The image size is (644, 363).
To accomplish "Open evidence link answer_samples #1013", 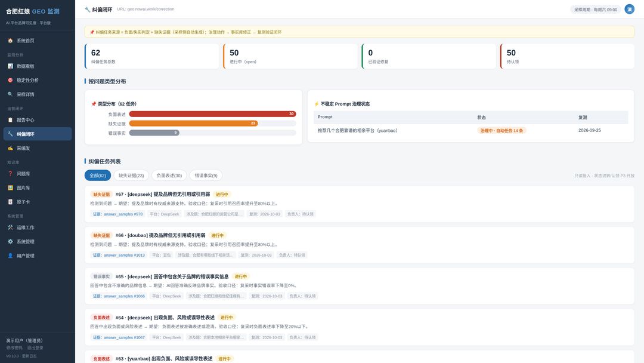I will tap(119, 256).
